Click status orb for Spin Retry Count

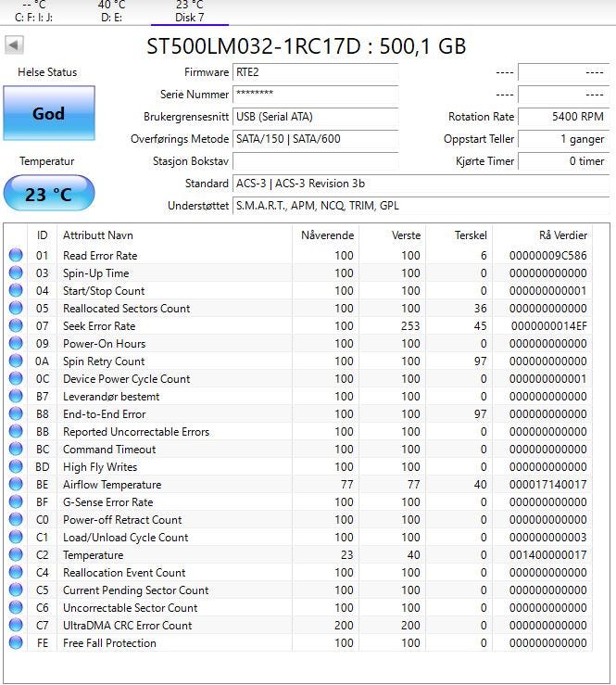click(16, 361)
